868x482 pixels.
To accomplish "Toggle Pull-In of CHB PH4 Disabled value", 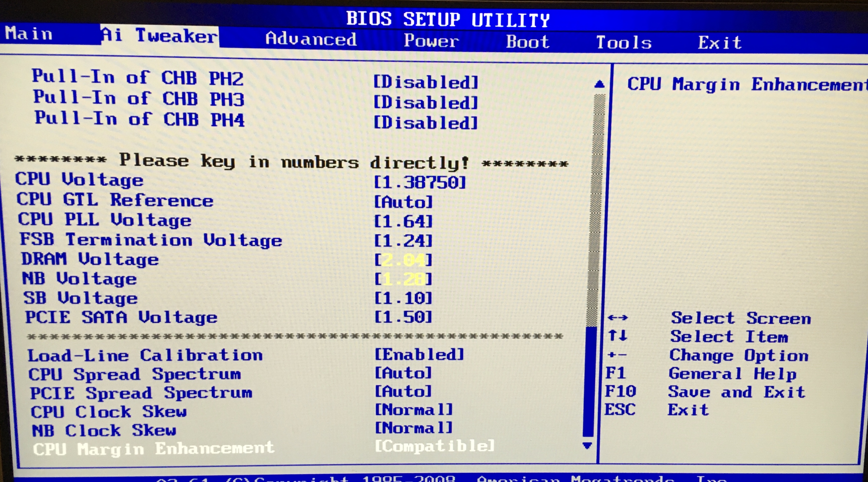I will coord(426,123).
